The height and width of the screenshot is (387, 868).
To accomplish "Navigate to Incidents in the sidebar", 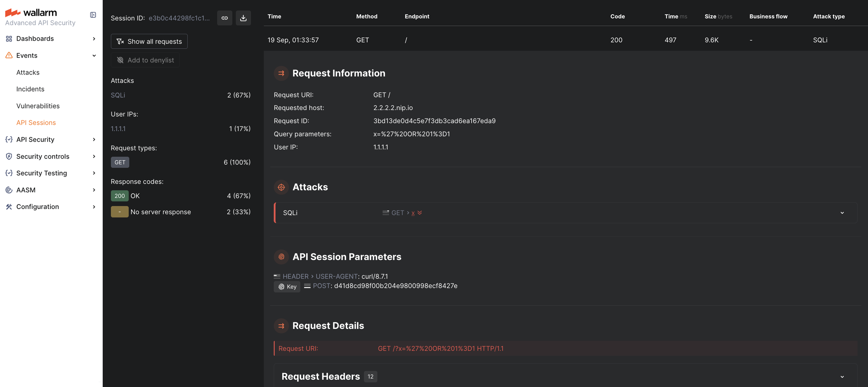I will 30,89.
